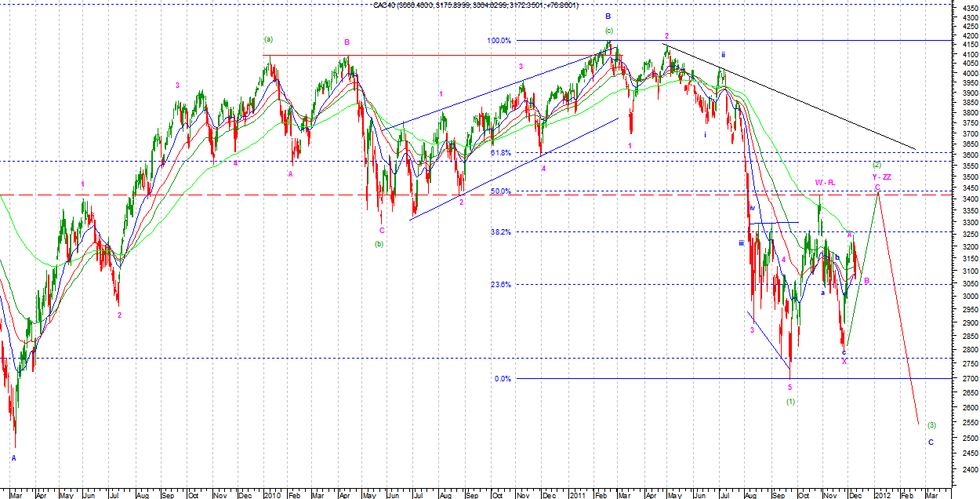Click the 0.0% Fibonacci base label
The width and height of the screenshot is (980, 499).
click(x=503, y=379)
